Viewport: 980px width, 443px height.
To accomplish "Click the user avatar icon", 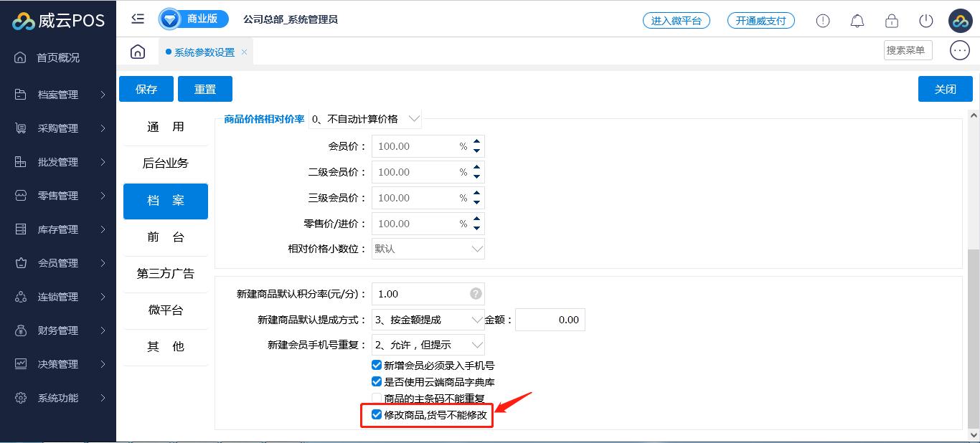I will tap(960, 21).
